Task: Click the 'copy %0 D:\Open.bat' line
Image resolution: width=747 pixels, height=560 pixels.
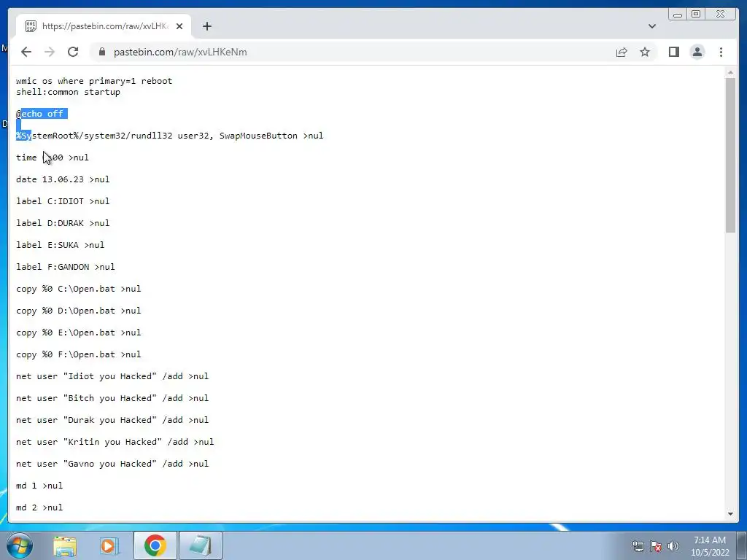Action: pos(79,311)
